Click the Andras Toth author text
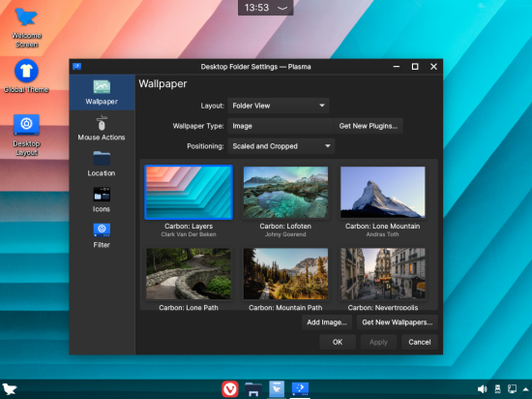 (382, 234)
